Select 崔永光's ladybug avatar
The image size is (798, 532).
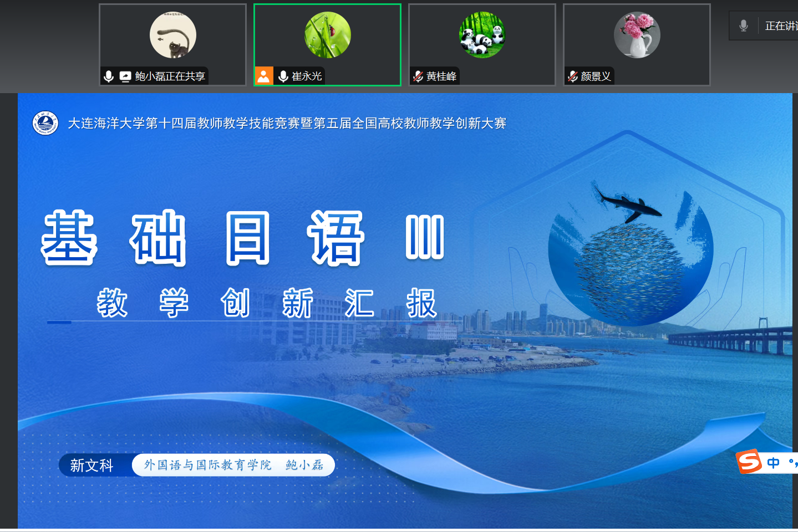click(x=328, y=35)
